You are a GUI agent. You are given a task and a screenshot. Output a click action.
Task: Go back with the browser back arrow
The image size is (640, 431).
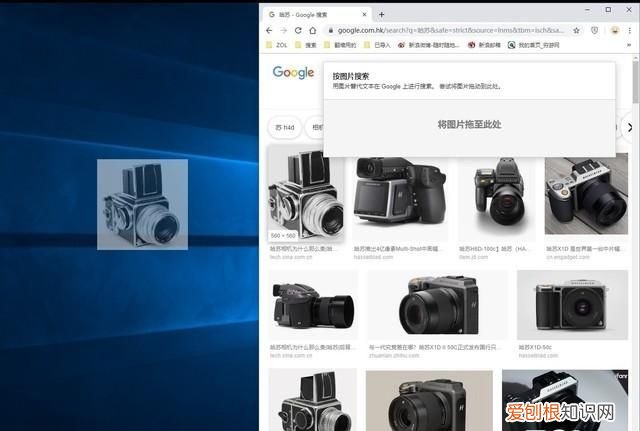point(269,31)
